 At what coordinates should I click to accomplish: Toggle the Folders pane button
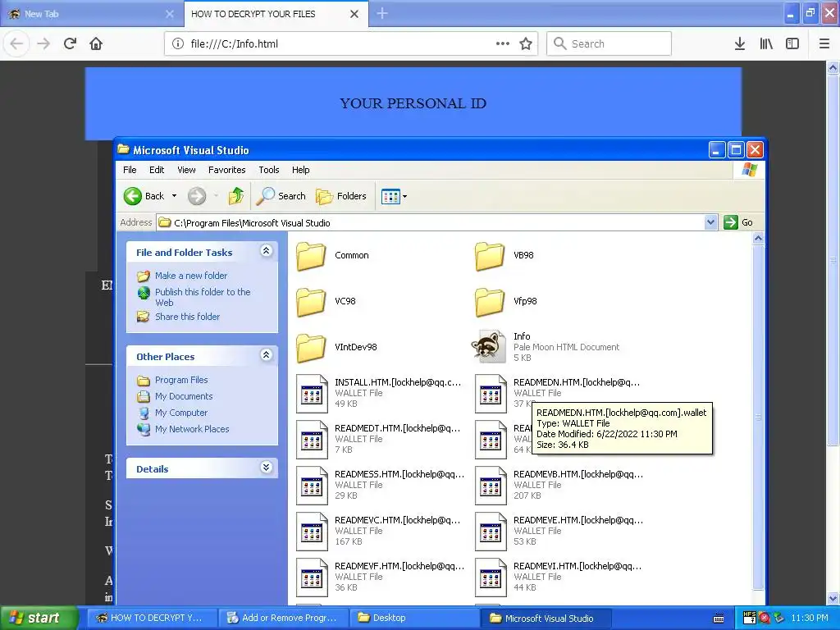(x=341, y=196)
